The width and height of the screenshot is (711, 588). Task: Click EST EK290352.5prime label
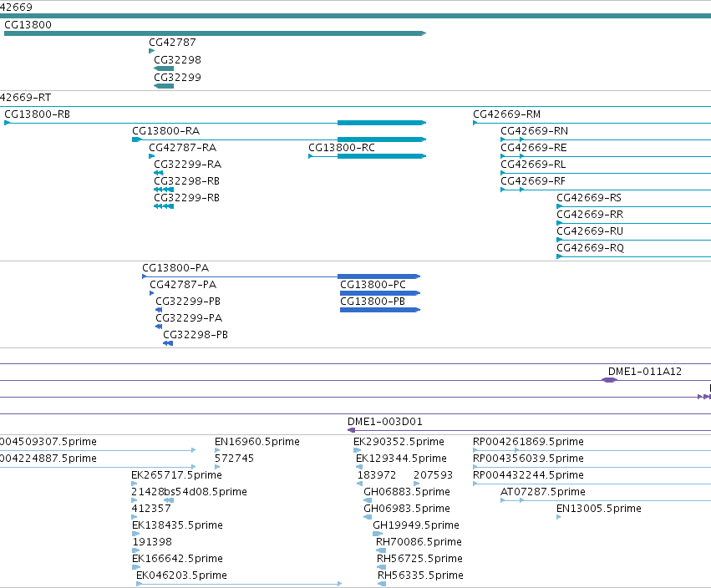point(399,442)
